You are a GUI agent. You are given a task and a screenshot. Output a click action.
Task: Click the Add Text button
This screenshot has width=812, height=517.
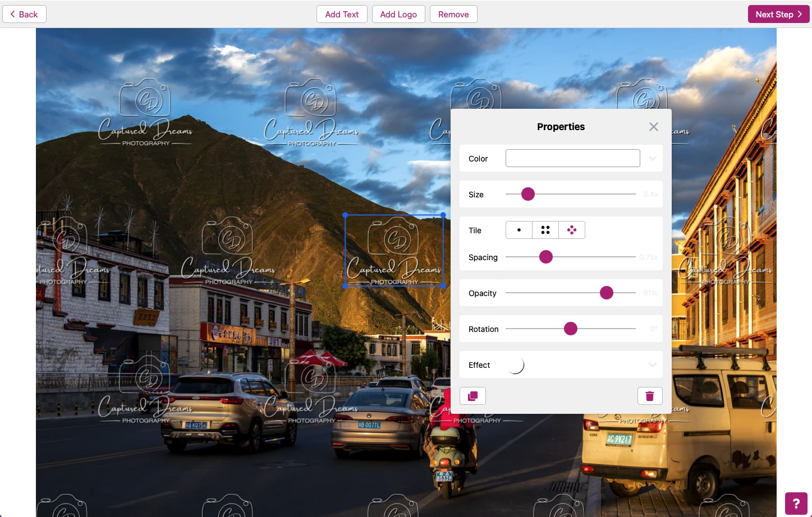point(342,15)
